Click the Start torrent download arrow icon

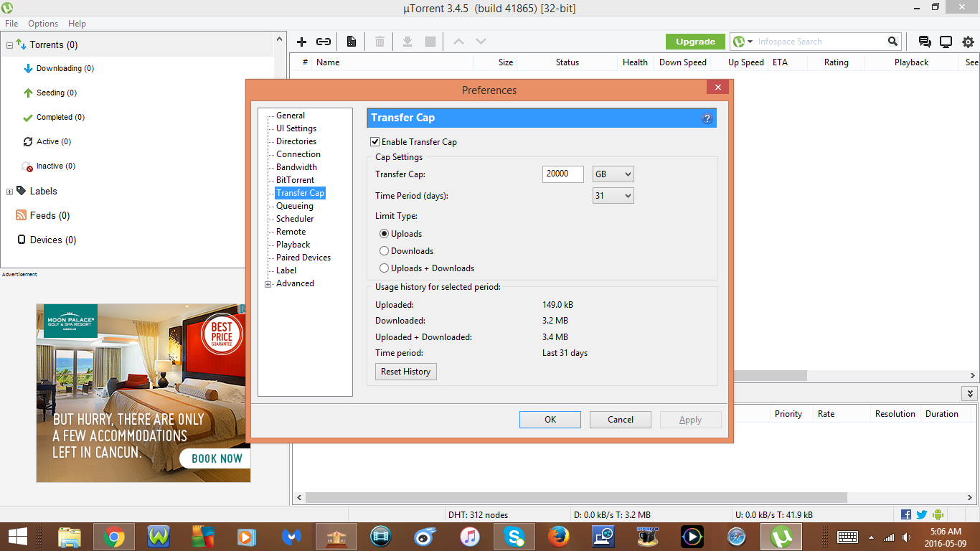click(407, 42)
